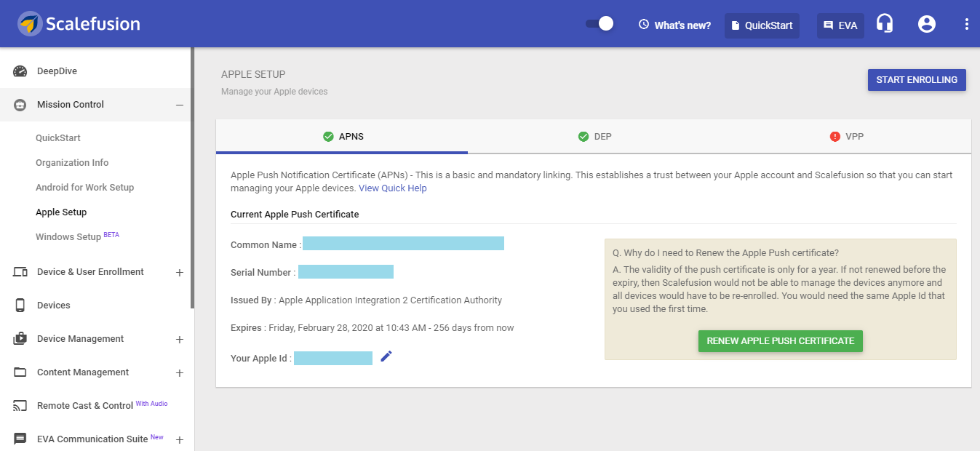The width and height of the screenshot is (980, 451).
Task: Click the green check icon on APNS tab
Action: point(328,137)
